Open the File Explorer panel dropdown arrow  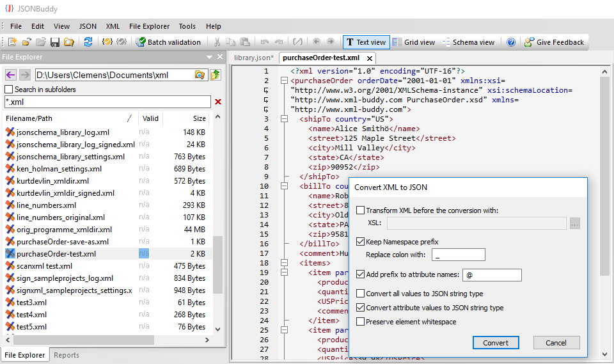(x=210, y=57)
